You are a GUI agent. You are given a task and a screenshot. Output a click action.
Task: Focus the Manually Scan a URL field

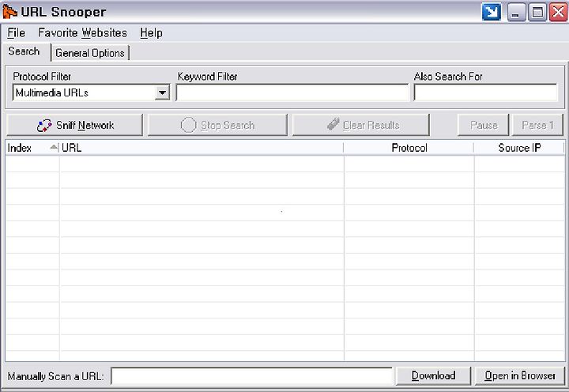point(252,376)
